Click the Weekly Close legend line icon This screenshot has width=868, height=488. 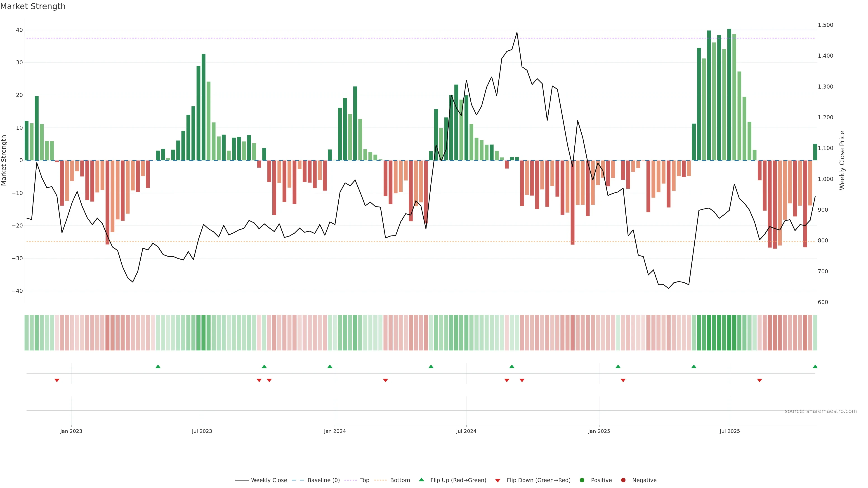tap(242, 480)
